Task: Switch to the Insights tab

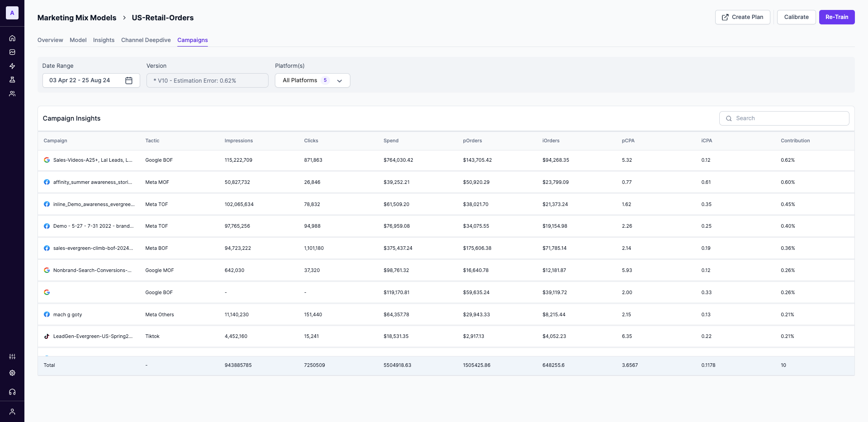Action: [x=104, y=40]
